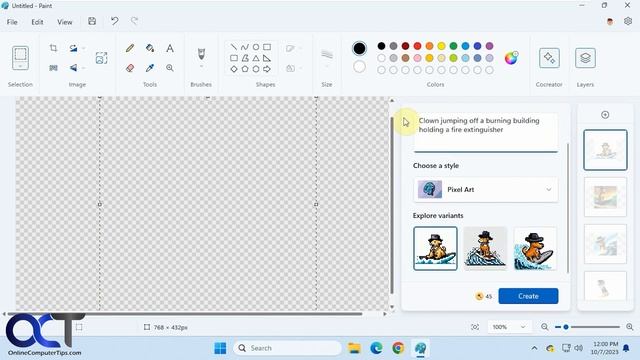This screenshot has height=360, width=640.
Task: Expand the Flip options dropdown
Action: [84, 68]
